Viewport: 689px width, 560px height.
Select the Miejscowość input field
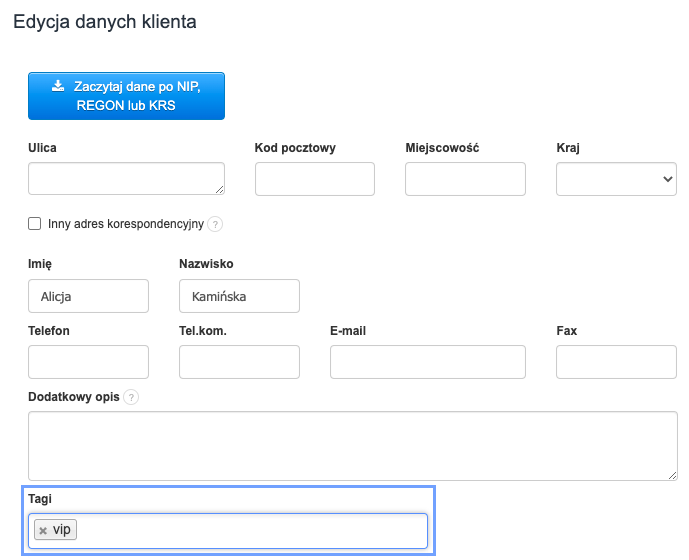pos(465,179)
